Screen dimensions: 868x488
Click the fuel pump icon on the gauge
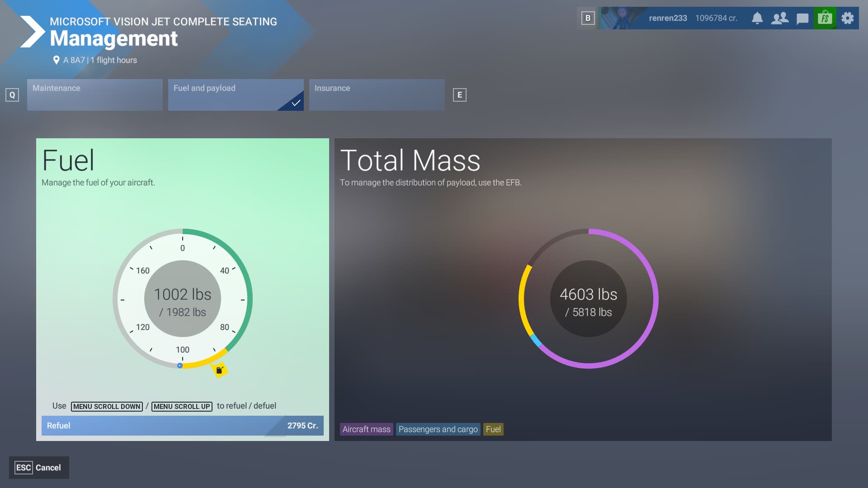pos(220,370)
